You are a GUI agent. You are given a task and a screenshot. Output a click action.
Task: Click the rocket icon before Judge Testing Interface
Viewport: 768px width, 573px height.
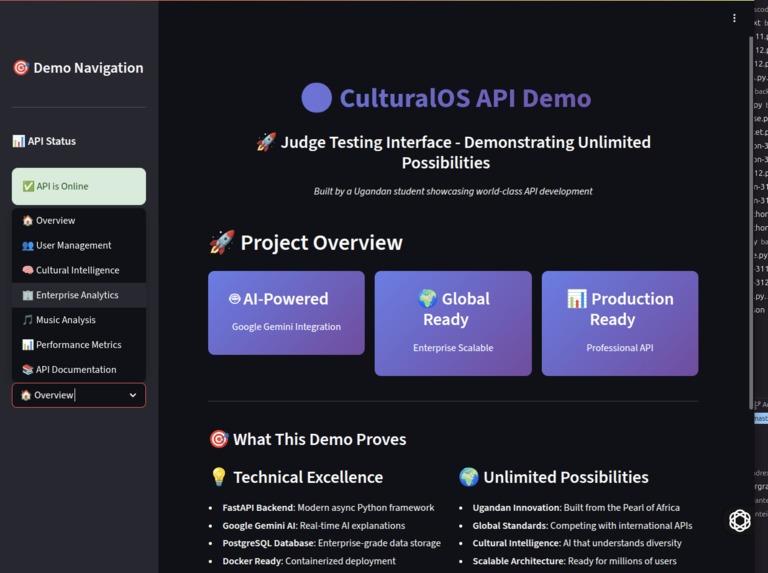(266, 142)
